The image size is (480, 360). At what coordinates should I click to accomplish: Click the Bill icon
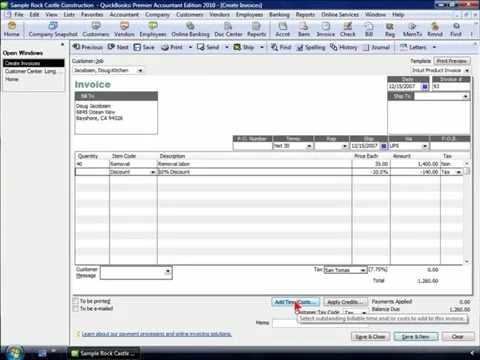coord(369,29)
